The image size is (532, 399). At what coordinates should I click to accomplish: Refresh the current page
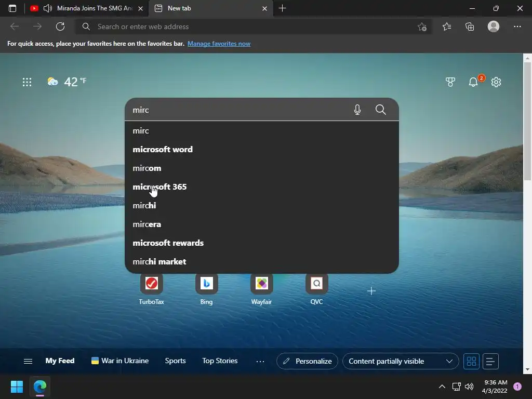60,26
